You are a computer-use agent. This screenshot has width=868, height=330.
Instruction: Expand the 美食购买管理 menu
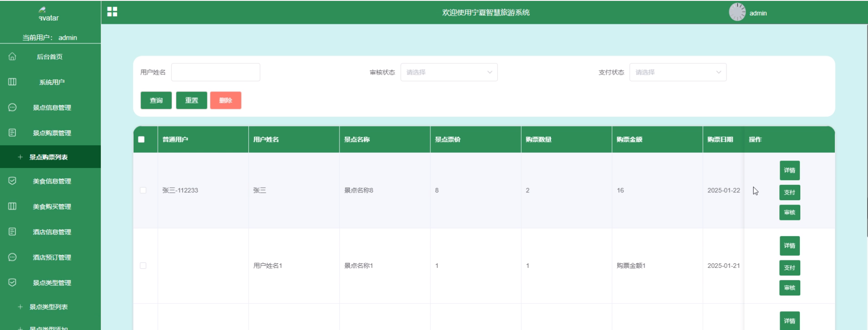[x=50, y=206]
